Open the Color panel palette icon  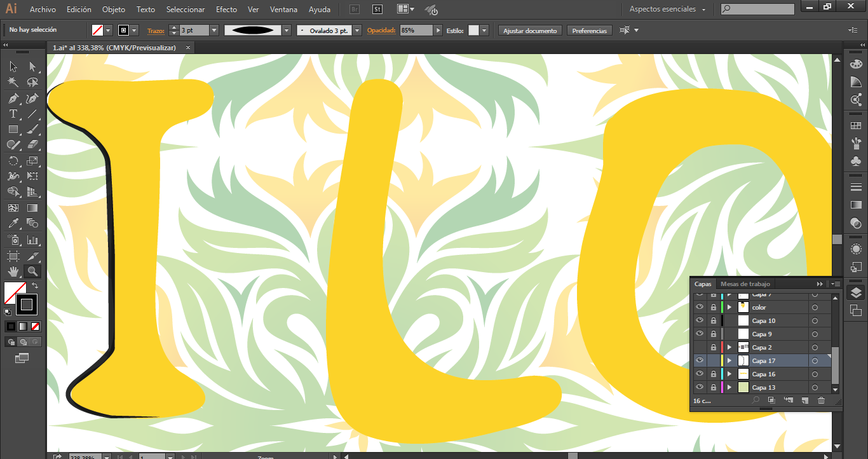pos(856,64)
